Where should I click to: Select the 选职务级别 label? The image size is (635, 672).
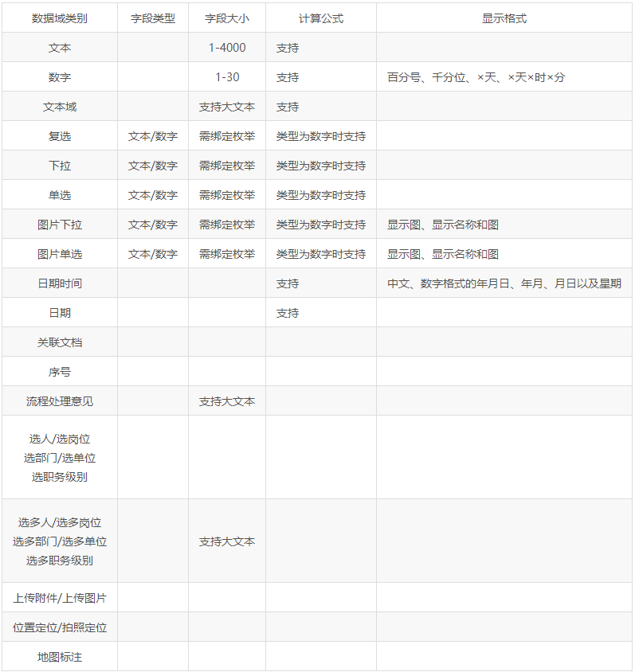[x=60, y=477]
